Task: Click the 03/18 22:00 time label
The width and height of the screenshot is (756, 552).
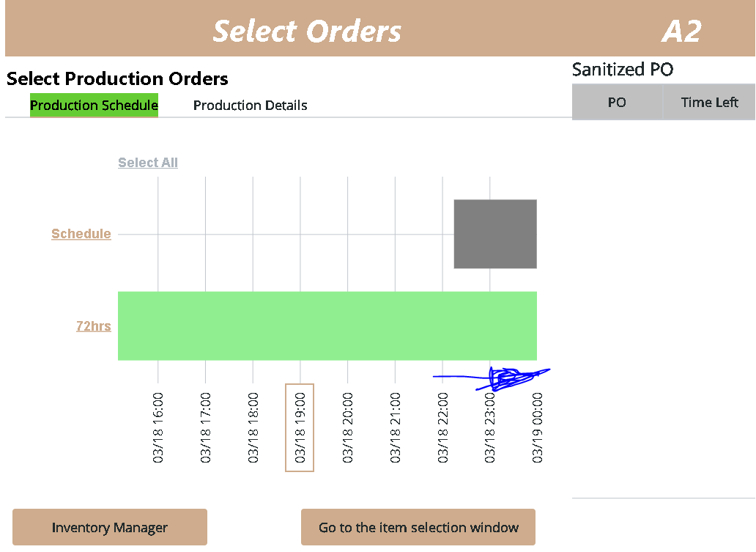Action: (x=442, y=427)
